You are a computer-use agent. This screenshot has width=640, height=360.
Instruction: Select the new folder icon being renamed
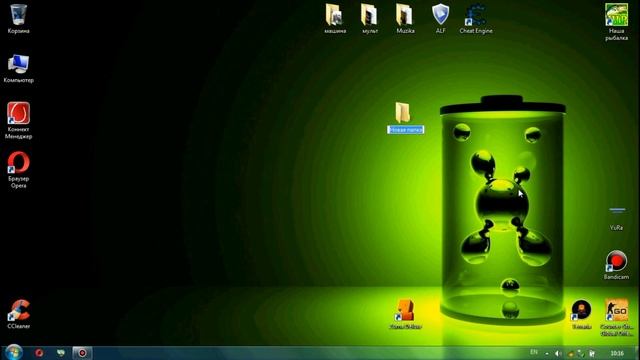402,112
